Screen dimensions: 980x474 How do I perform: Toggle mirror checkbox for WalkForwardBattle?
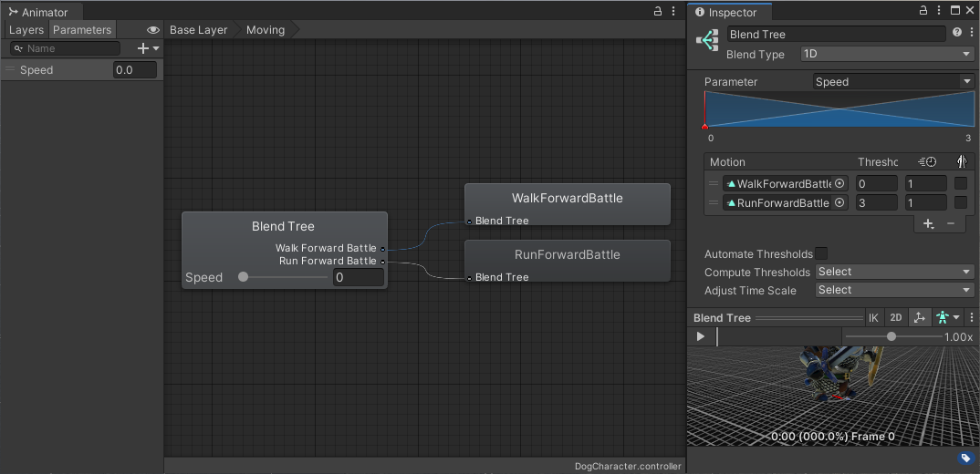(x=961, y=184)
